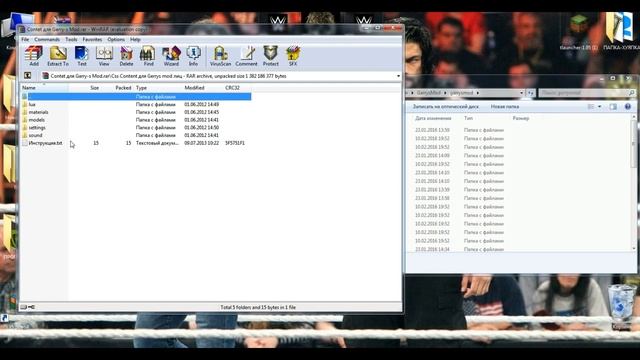Click the Comment toolbar icon

[x=247, y=56]
